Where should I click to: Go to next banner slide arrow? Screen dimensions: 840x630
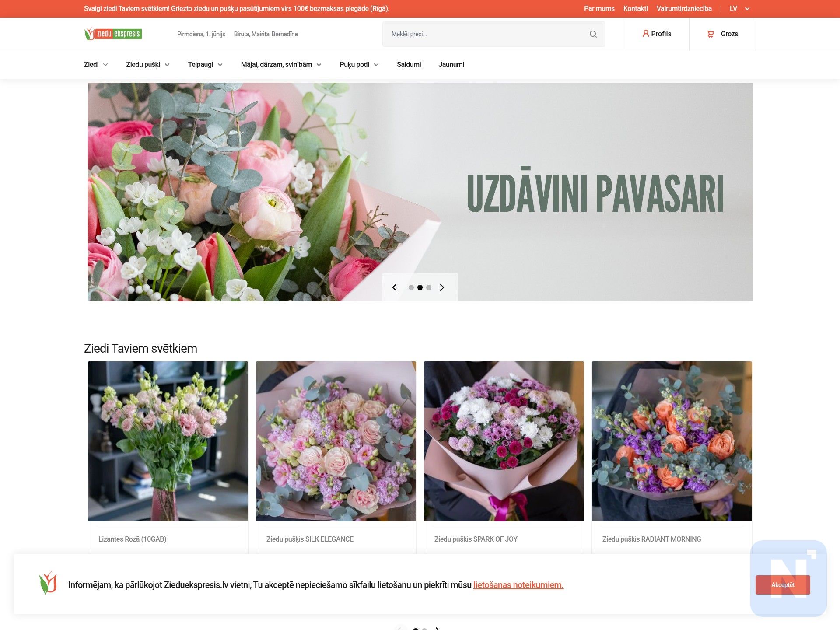pyautogui.click(x=442, y=287)
